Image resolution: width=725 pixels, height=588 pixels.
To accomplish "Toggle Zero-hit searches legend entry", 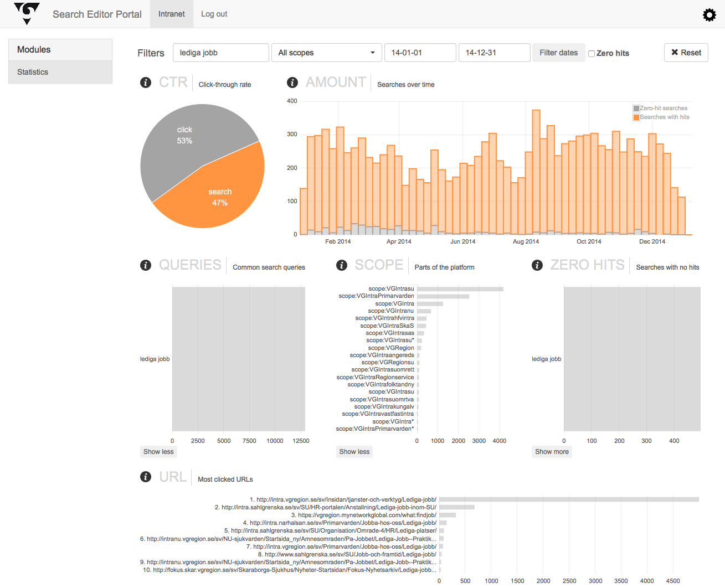I will coord(660,109).
